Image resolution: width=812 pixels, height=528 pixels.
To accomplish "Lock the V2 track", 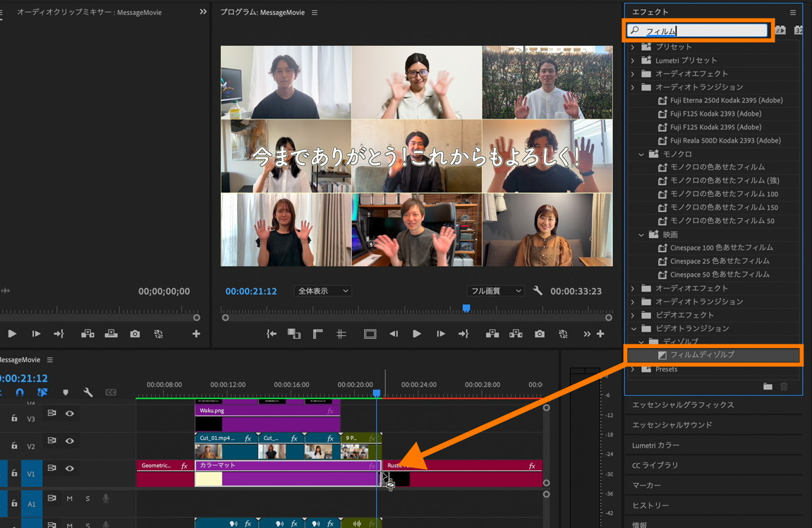I will pos(14,446).
